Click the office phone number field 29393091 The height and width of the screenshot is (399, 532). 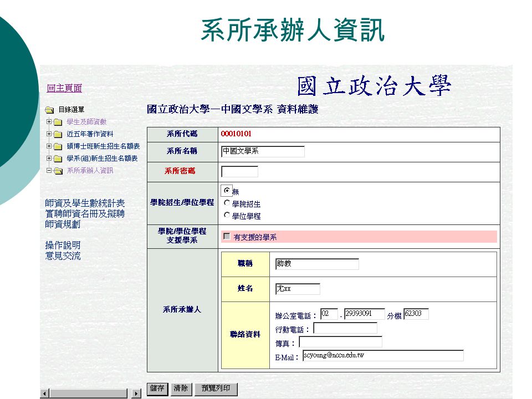365,314
